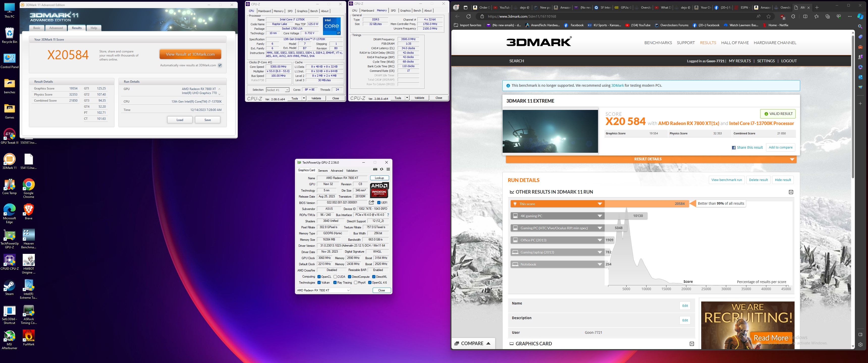Screen dimensions: 868x363
Task: Open the Bus Interface question mark help
Action: tap(388, 215)
